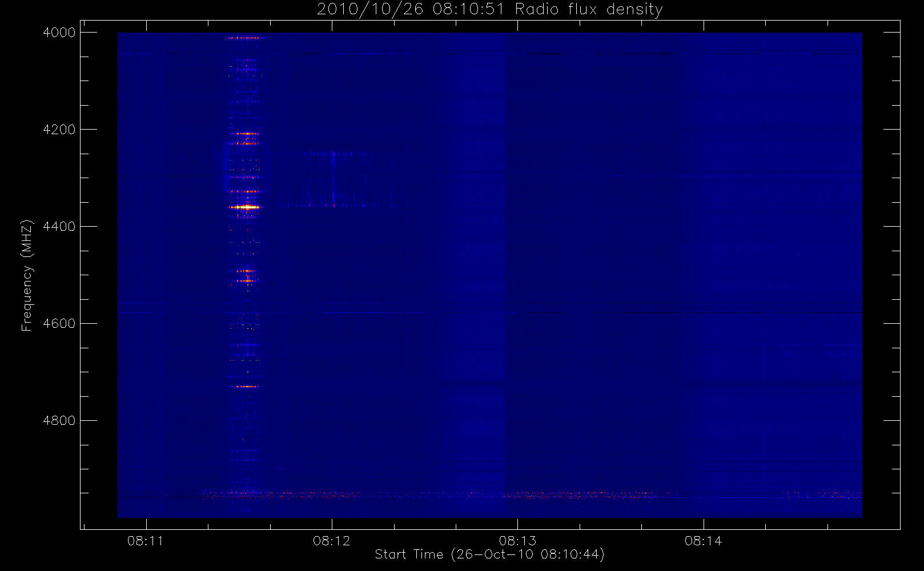
Task: Click the 08:12 time tick label
Action: coord(331,541)
